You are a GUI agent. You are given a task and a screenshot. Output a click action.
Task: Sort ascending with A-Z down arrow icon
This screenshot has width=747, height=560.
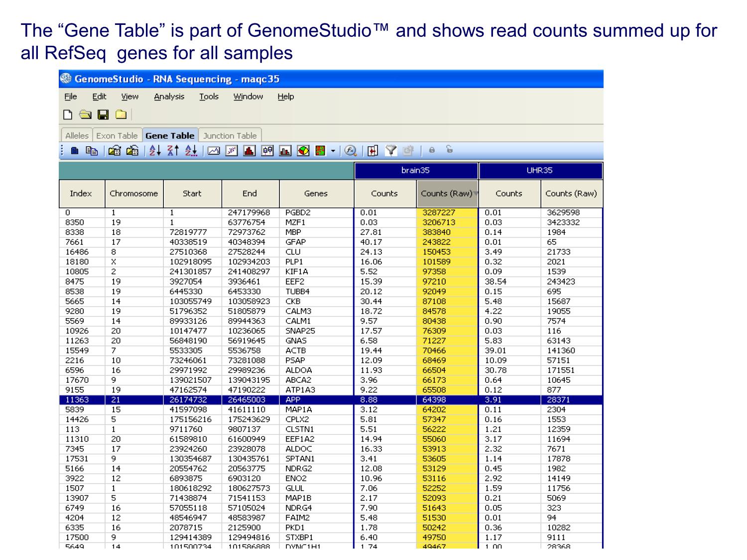[x=155, y=151]
